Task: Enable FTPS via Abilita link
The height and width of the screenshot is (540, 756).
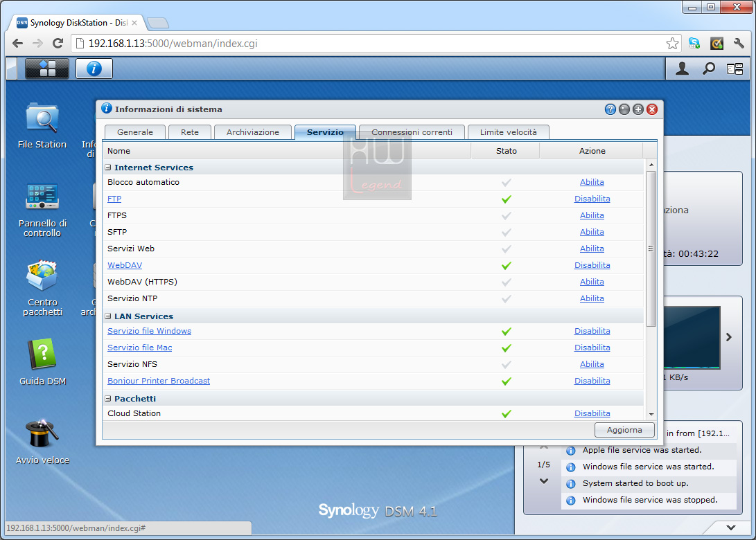Action: click(x=592, y=215)
